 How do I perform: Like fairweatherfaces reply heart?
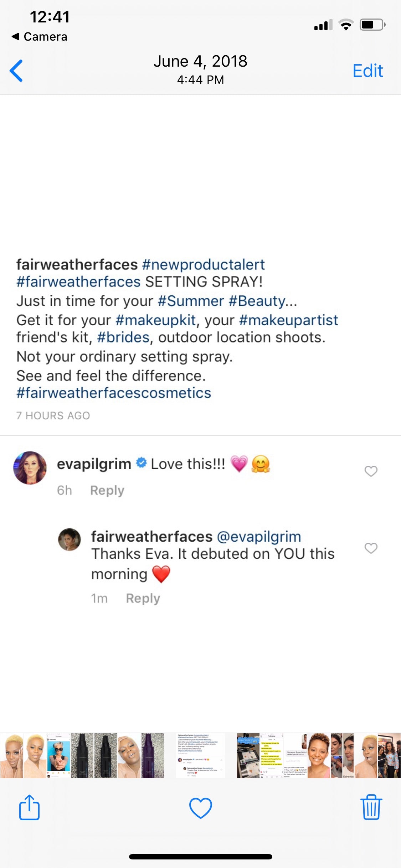tap(371, 548)
